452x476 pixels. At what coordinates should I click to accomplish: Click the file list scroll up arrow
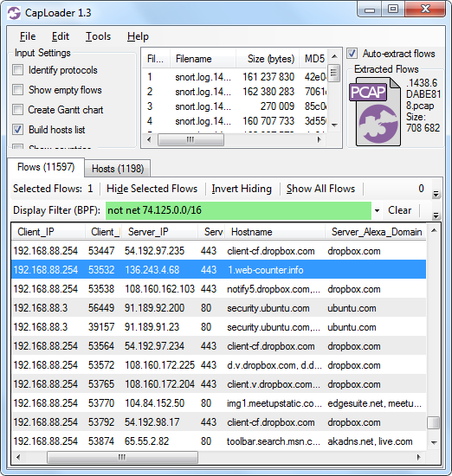click(334, 56)
